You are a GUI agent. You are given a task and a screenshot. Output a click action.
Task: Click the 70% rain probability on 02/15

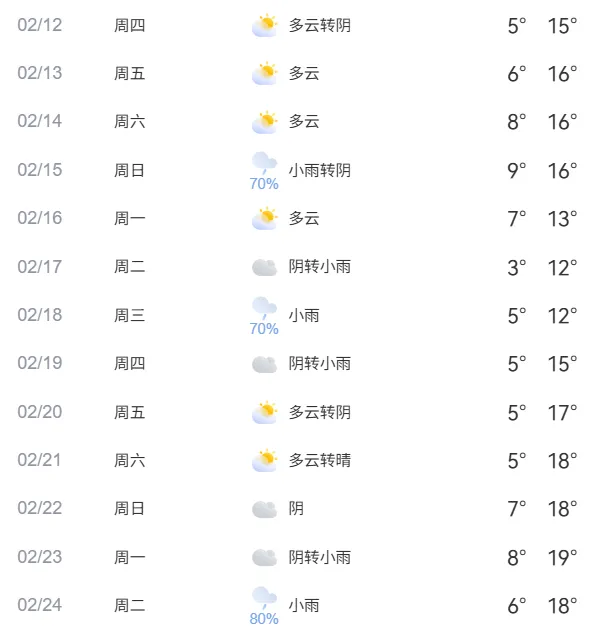tap(264, 184)
